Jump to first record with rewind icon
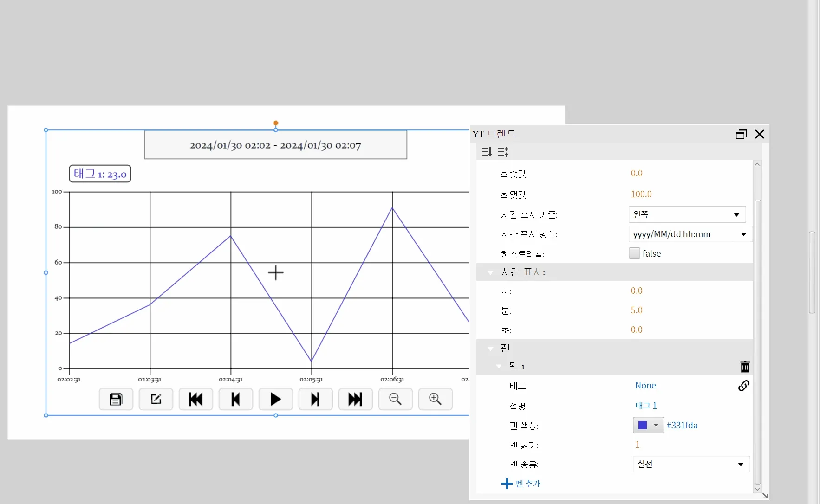This screenshot has height=504, width=820. coord(196,399)
